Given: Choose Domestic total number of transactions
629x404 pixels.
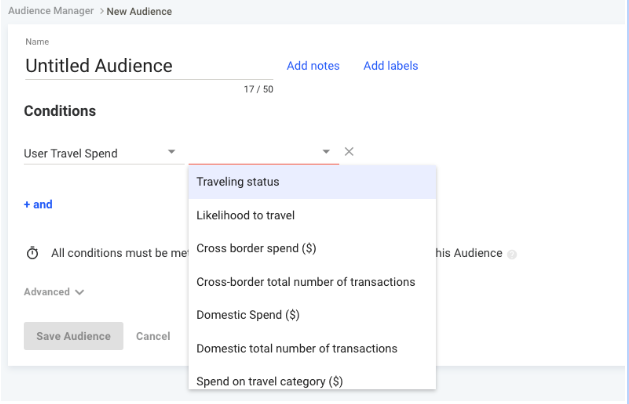Looking at the screenshot, I should click(x=312, y=349).
